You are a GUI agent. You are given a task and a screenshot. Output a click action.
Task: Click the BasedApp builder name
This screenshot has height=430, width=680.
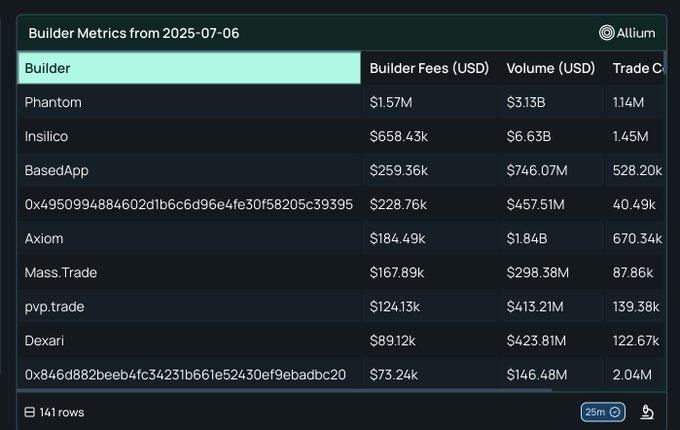click(56, 170)
